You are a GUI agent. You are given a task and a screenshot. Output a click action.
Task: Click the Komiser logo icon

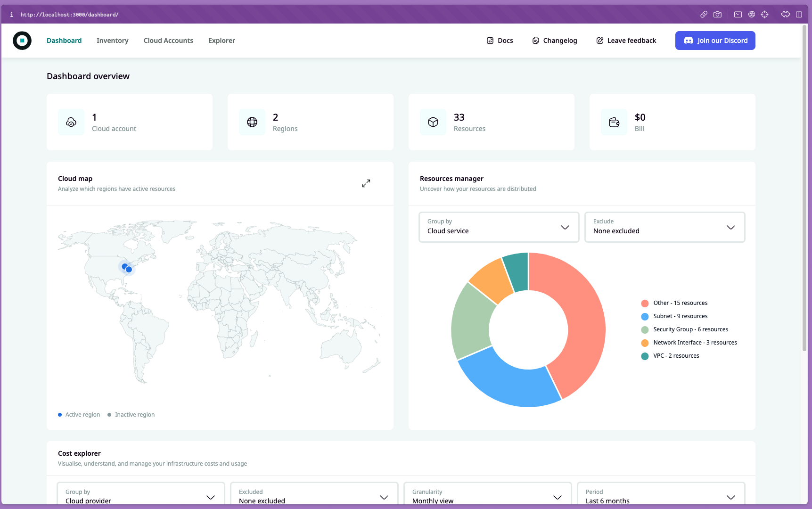pyautogui.click(x=22, y=41)
